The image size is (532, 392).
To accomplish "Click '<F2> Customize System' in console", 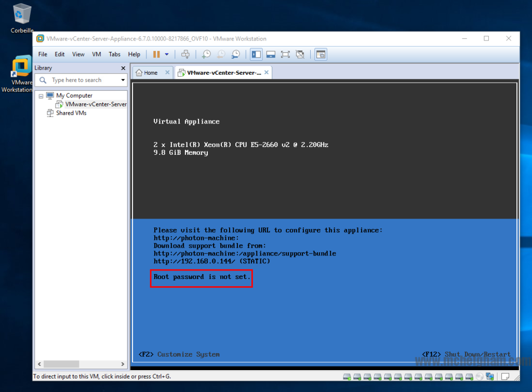I will (179, 355).
